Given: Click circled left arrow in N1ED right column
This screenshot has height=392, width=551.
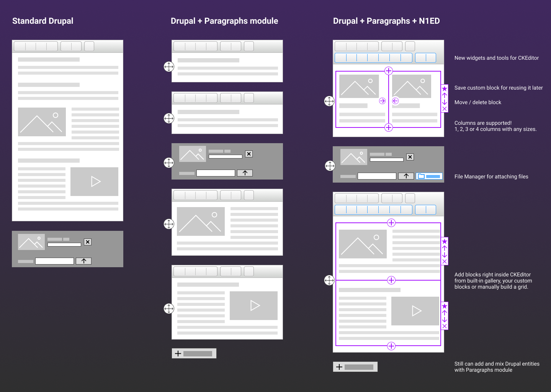Looking at the screenshot, I should point(396,101).
